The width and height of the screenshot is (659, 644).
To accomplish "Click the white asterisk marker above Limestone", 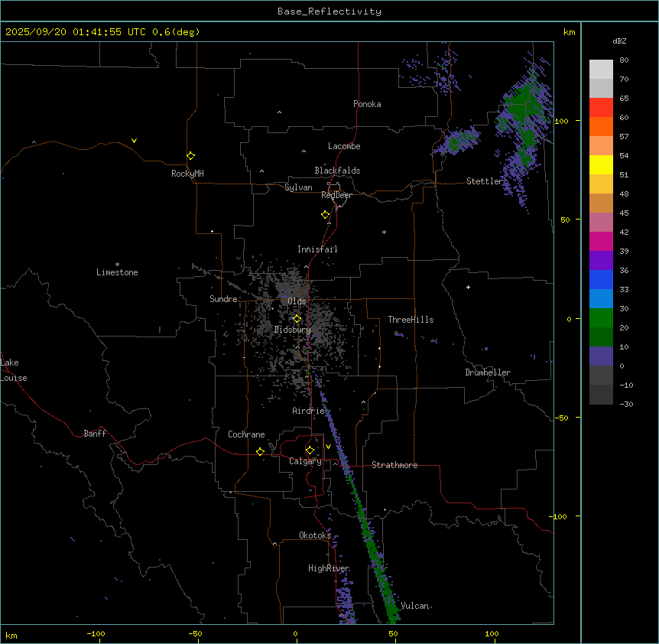I will [117, 264].
